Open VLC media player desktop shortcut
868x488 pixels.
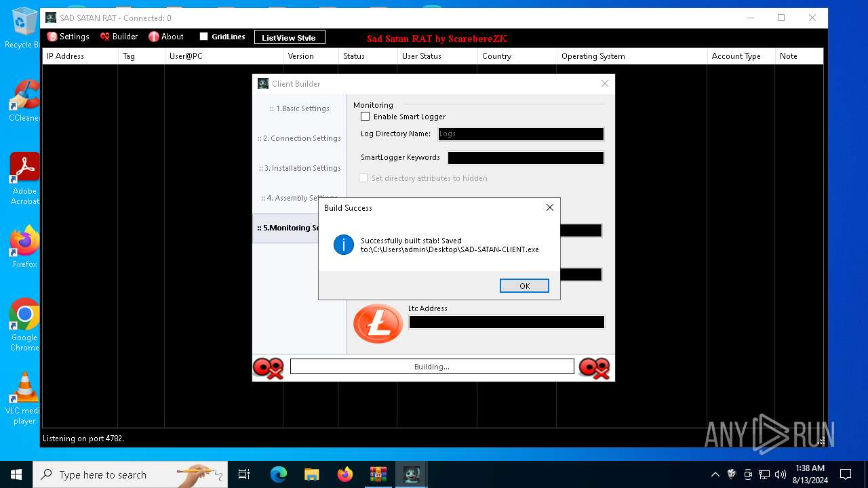(x=24, y=399)
